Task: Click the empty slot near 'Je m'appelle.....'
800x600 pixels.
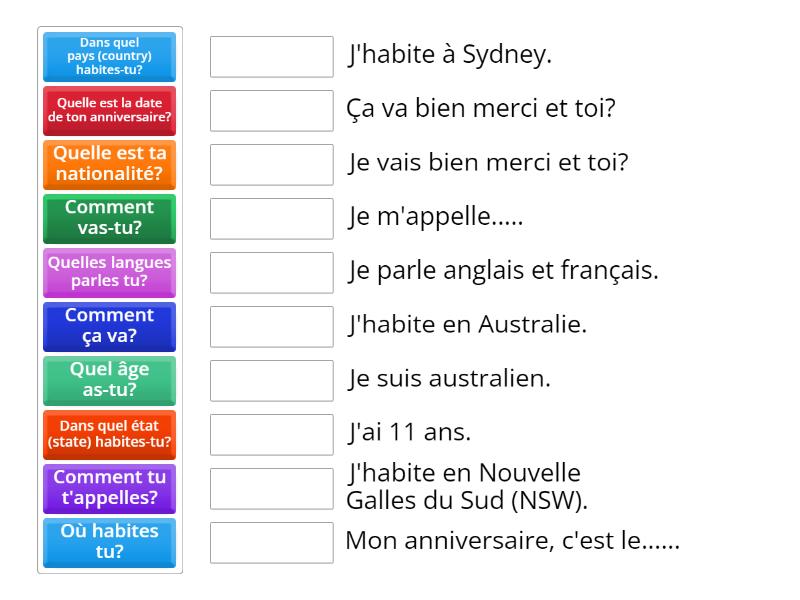Action: tap(271, 219)
